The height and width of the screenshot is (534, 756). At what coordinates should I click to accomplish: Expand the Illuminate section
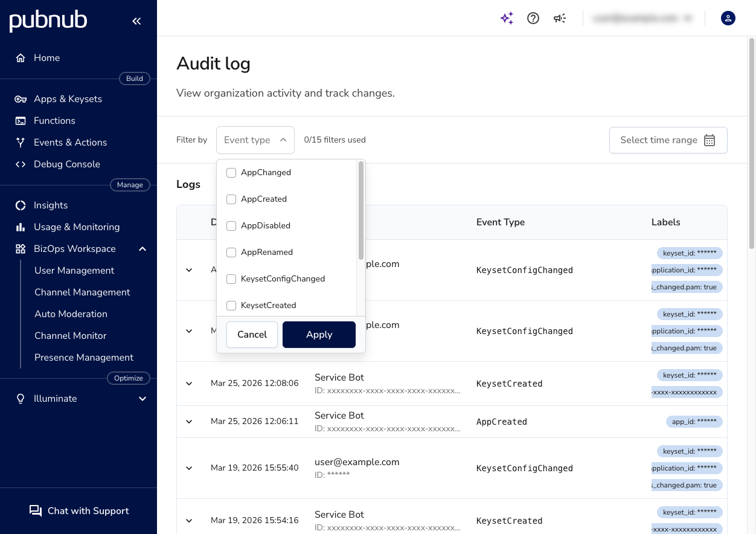(143, 398)
